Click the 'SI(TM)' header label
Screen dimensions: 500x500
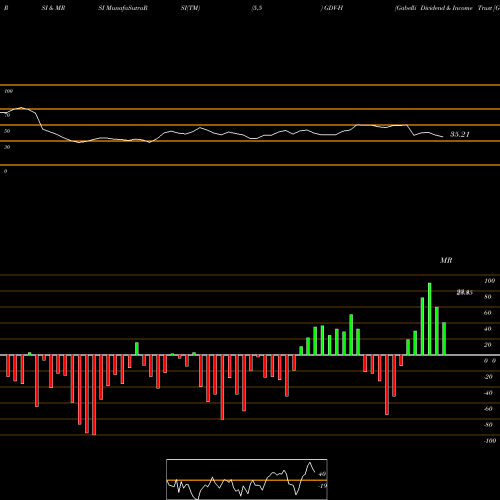tap(190, 8)
